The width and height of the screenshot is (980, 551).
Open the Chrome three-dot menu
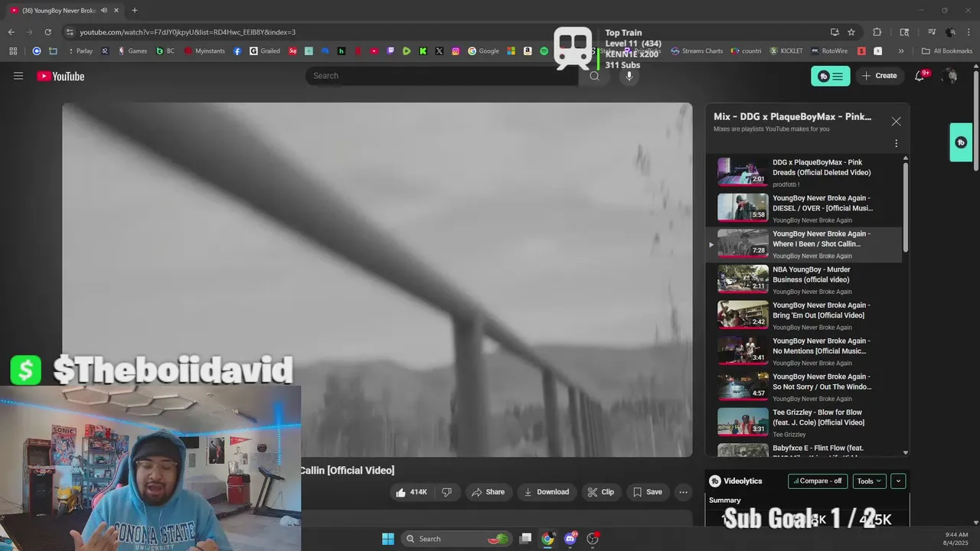point(969,32)
